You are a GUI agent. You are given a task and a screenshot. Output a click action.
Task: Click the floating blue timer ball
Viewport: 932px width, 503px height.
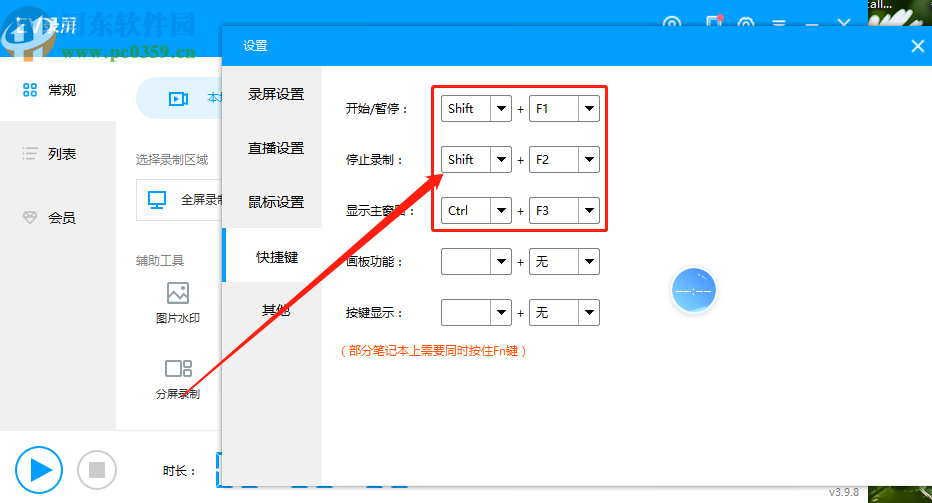pyautogui.click(x=694, y=290)
